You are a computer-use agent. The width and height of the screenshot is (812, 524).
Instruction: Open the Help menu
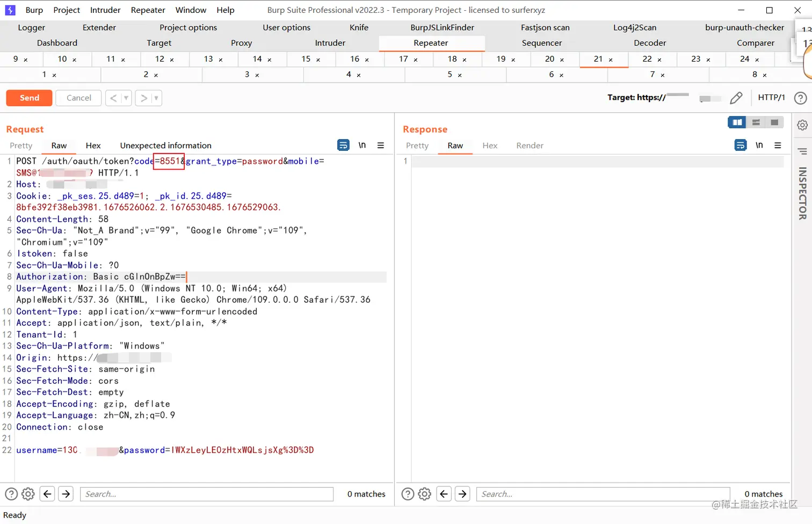click(x=226, y=10)
